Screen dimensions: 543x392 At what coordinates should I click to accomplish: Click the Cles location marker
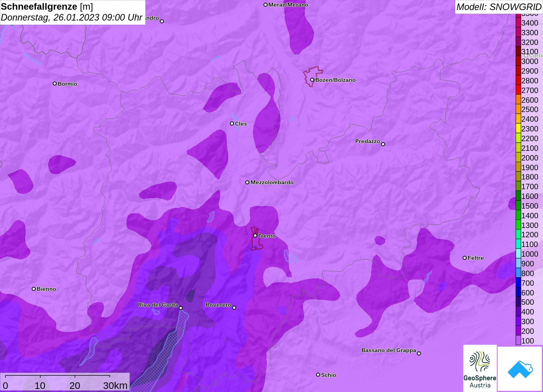coord(232,124)
